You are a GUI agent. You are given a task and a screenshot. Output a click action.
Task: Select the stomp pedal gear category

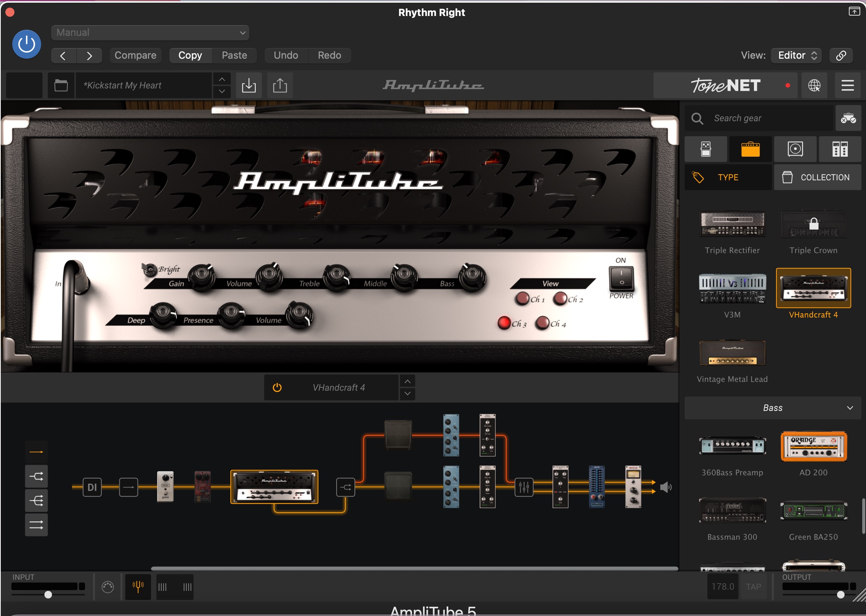[x=706, y=149]
